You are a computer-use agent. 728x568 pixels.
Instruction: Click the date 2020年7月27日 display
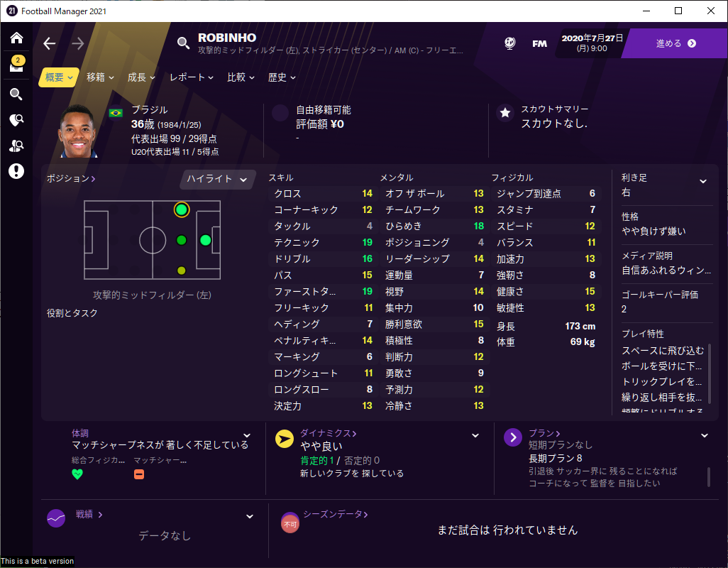click(x=592, y=38)
